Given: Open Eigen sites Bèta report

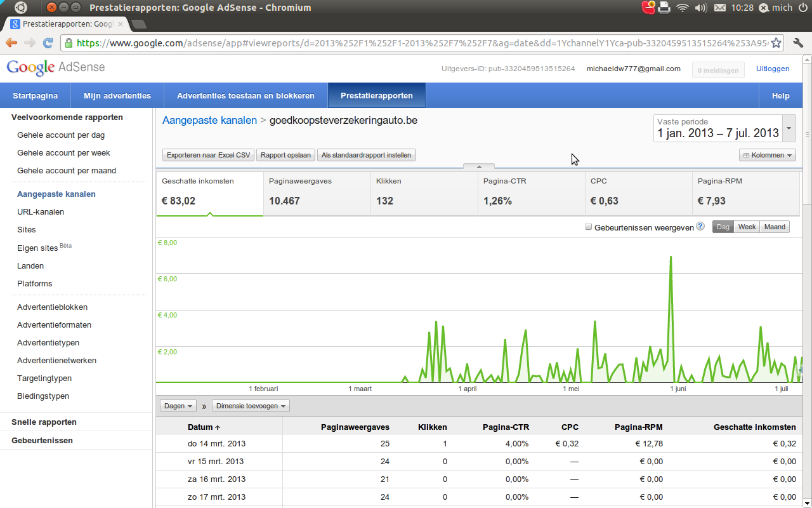Looking at the screenshot, I should pyautogui.click(x=44, y=248).
